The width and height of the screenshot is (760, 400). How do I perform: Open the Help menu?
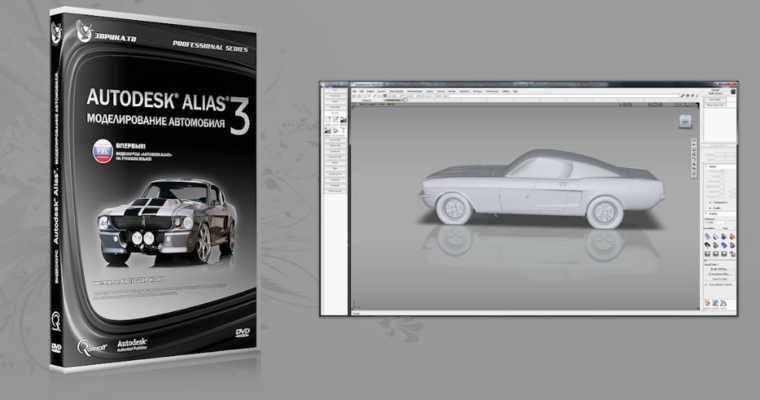pos(515,91)
